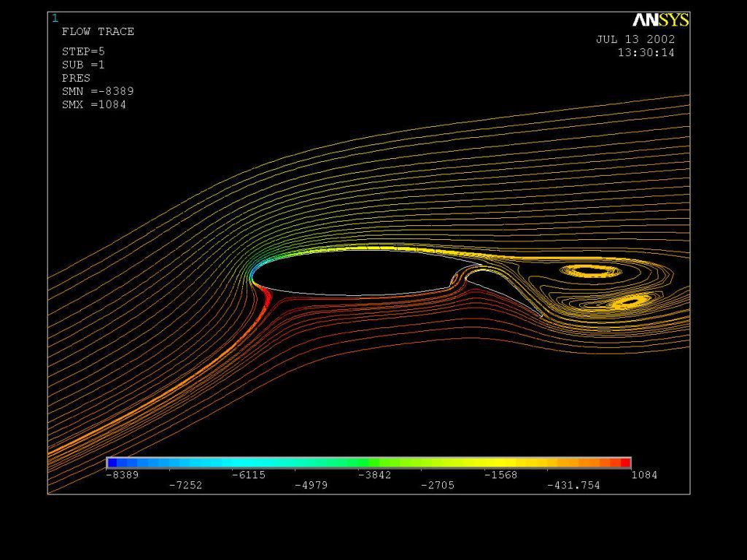Click the 'SUB =1' label
The image size is (747, 560).
click(x=83, y=65)
